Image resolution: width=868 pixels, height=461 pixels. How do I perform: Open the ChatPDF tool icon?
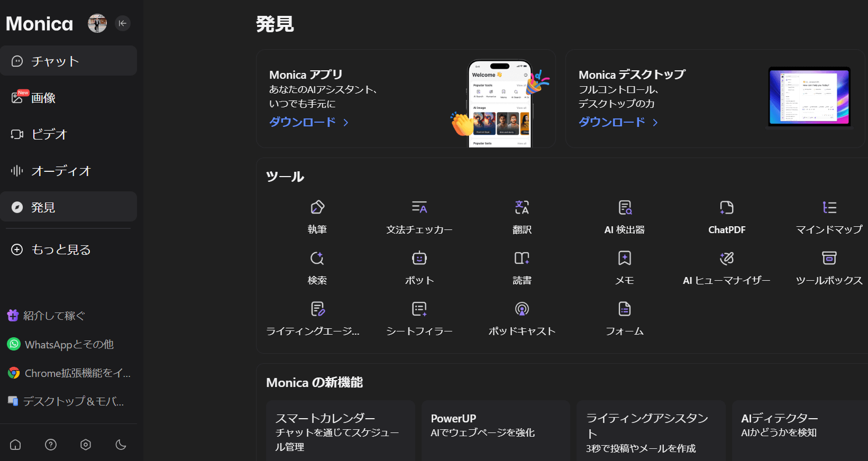tap(727, 207)
